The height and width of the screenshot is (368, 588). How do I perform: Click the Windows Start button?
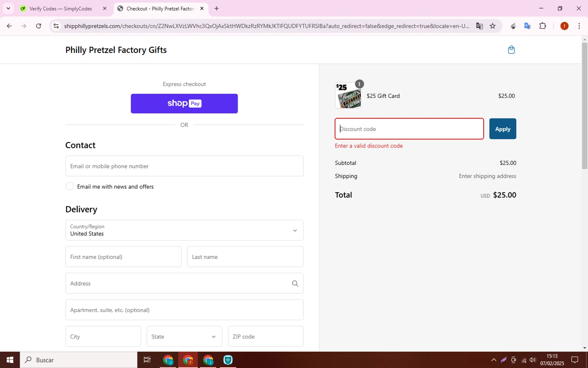pos(10,360)
